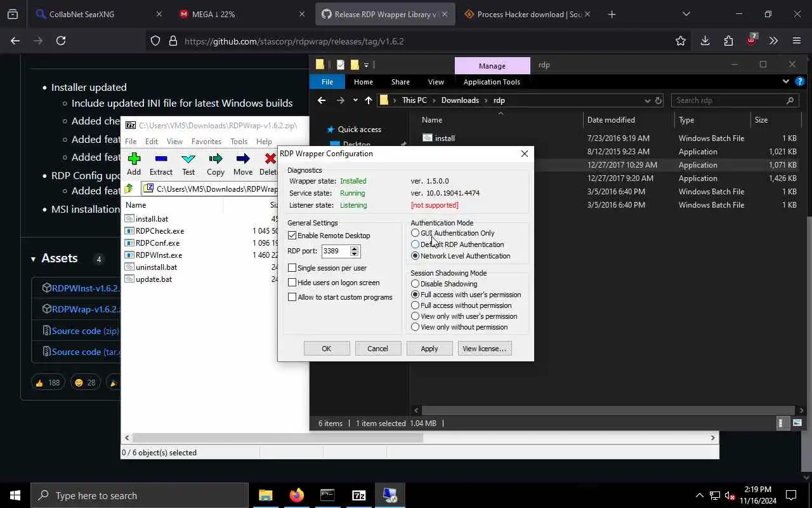Viewport: 812px width, 508px height.
Task: Toggle Enable Remote Desktop checkbox
Action: (x=292, y=236)
